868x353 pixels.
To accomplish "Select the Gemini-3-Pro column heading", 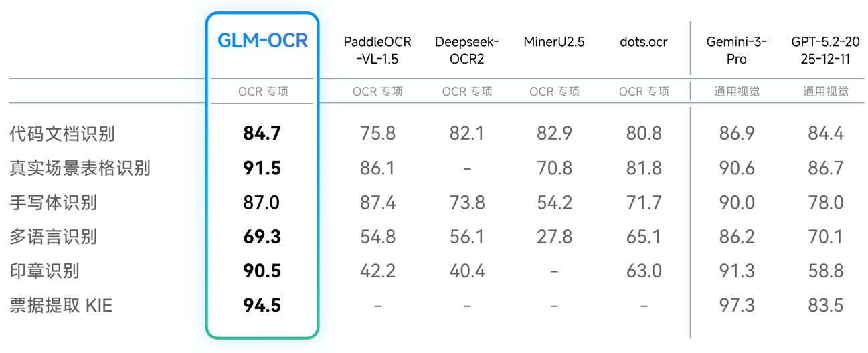I will point(736,50).
